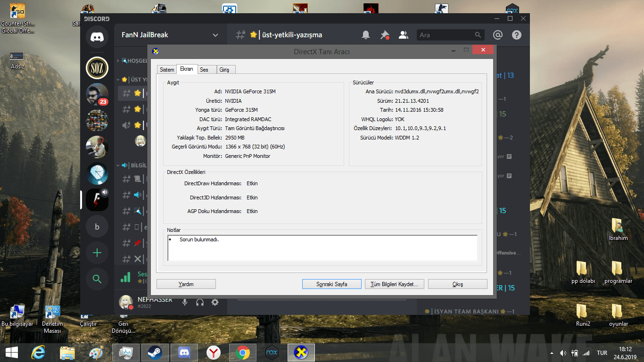This screenshot has width=644, height=362.
Task: Select the Runi2 desktop folder
Action: pyautogui.click(x=583, y=315)
